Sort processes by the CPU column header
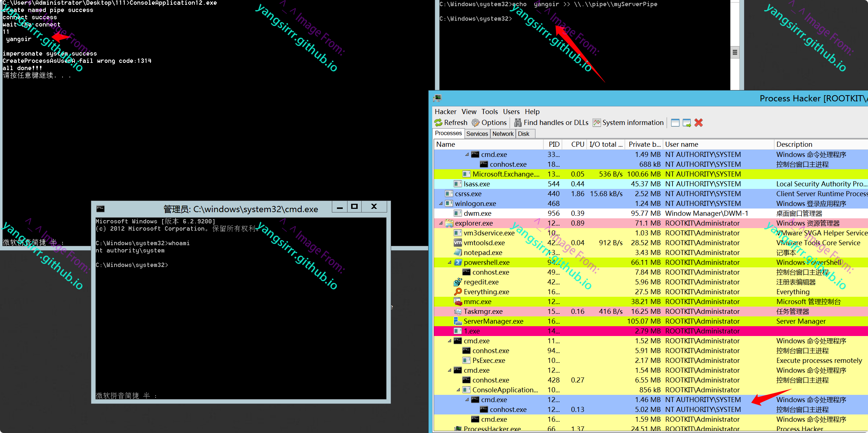 pyautogui.click(x=577, y=144)
